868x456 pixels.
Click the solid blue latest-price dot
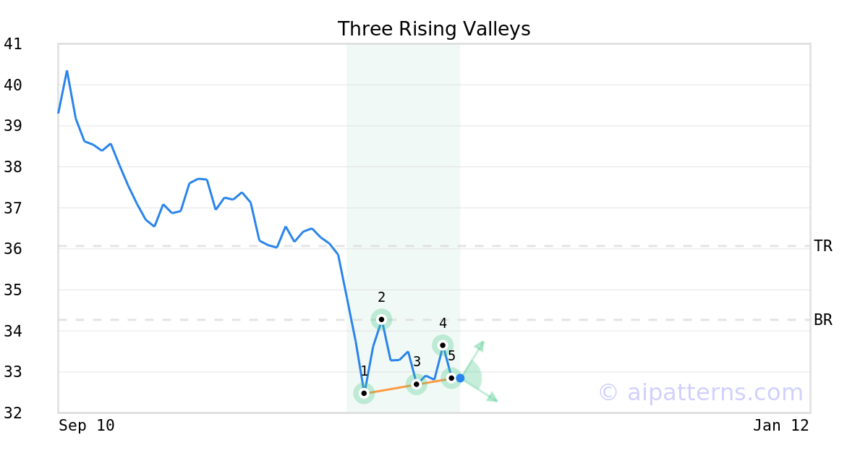point(460,378)
